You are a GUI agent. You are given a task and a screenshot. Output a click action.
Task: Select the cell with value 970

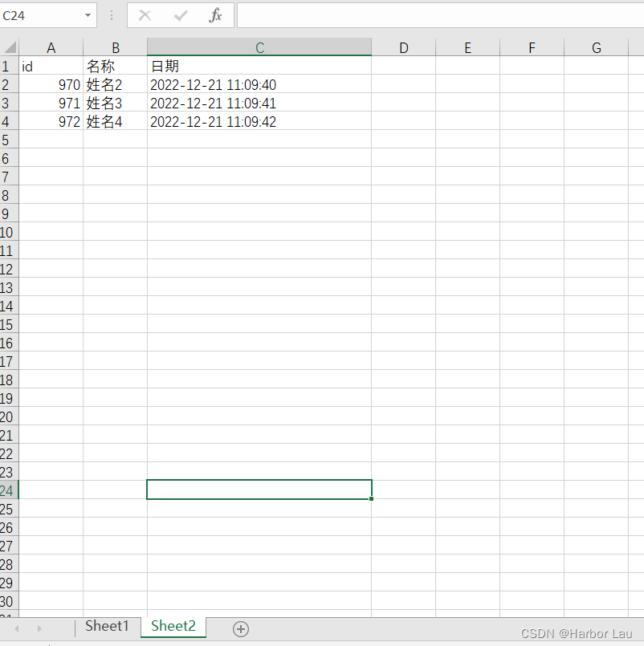pos(51,84)
